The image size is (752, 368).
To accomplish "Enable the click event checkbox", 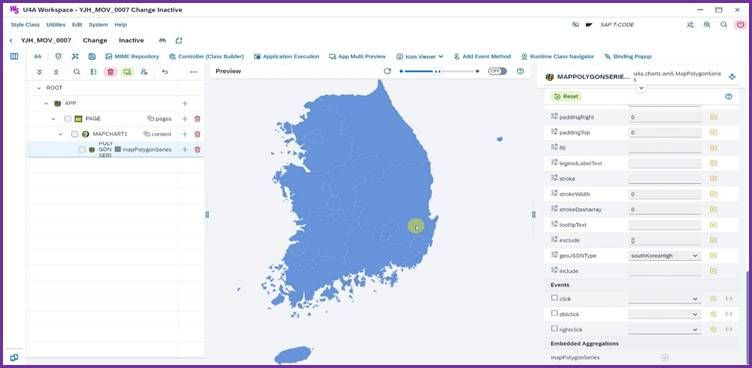I will tap(554, 298).
